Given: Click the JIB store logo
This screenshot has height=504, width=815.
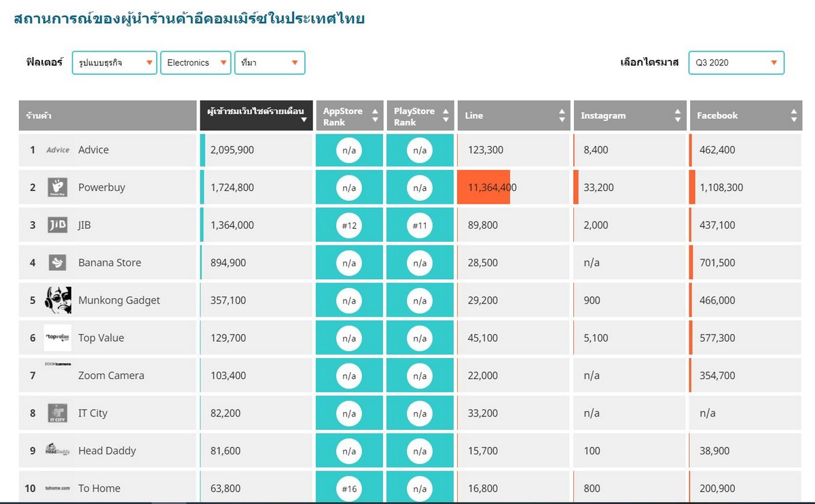Looking at the screenshot, I should coord(58,225).
